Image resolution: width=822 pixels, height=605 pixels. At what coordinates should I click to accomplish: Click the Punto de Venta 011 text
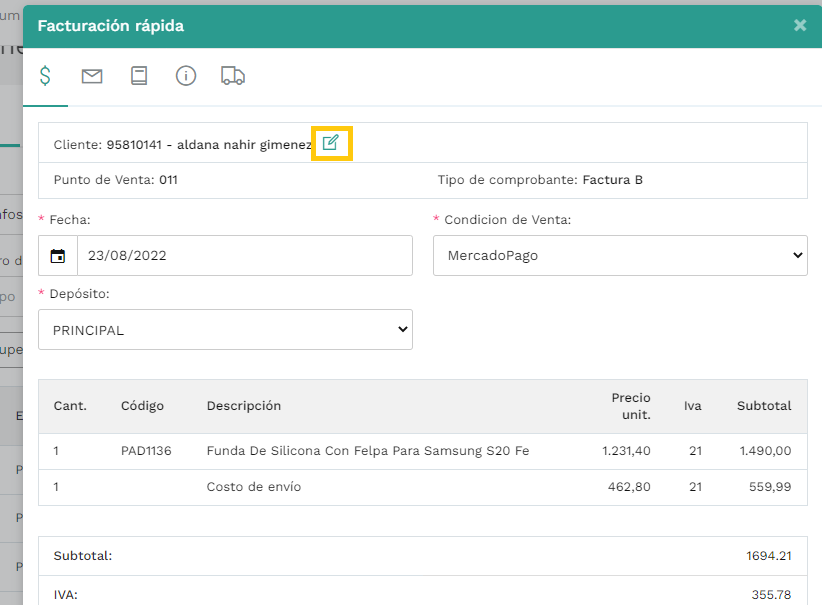coord(115,180)
